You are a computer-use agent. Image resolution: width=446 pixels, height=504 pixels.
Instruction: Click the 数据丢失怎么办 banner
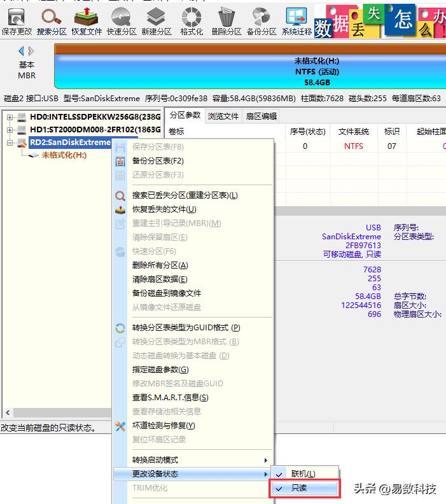(x=380, y=21)
